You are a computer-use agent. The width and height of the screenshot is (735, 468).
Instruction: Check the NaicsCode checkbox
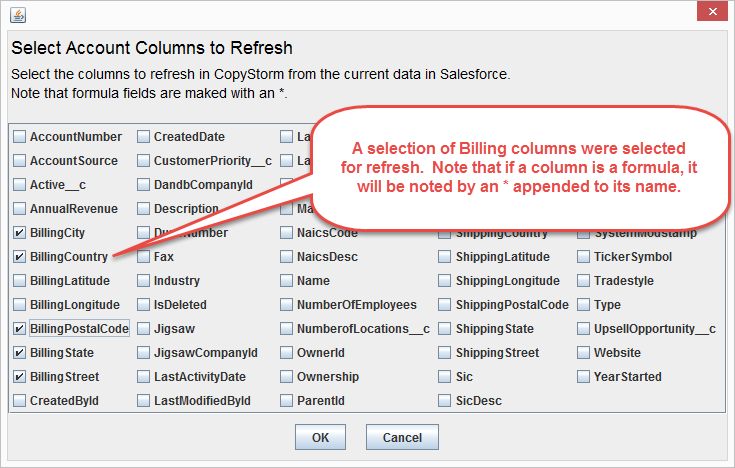[286, 233]
